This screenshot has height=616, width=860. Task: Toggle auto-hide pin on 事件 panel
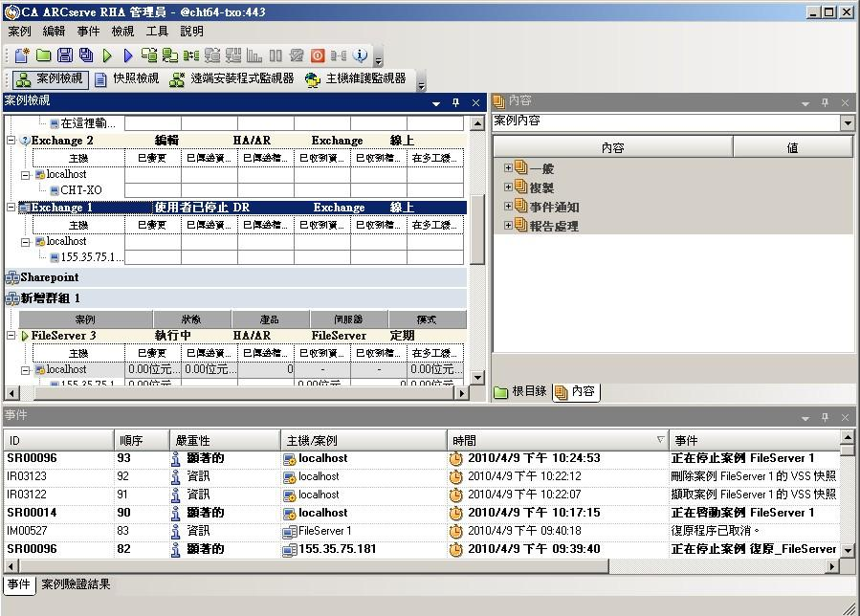tap(825, 417)
